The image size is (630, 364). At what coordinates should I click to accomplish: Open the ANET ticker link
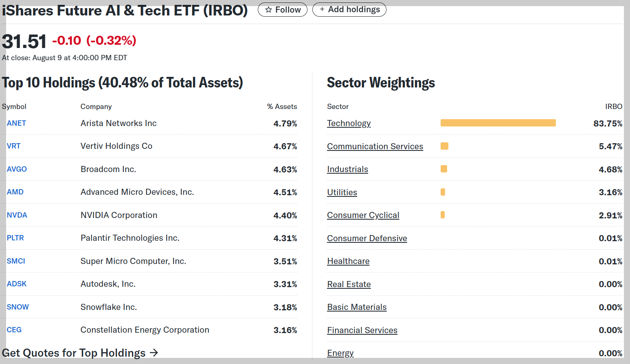tap(16, 123)
